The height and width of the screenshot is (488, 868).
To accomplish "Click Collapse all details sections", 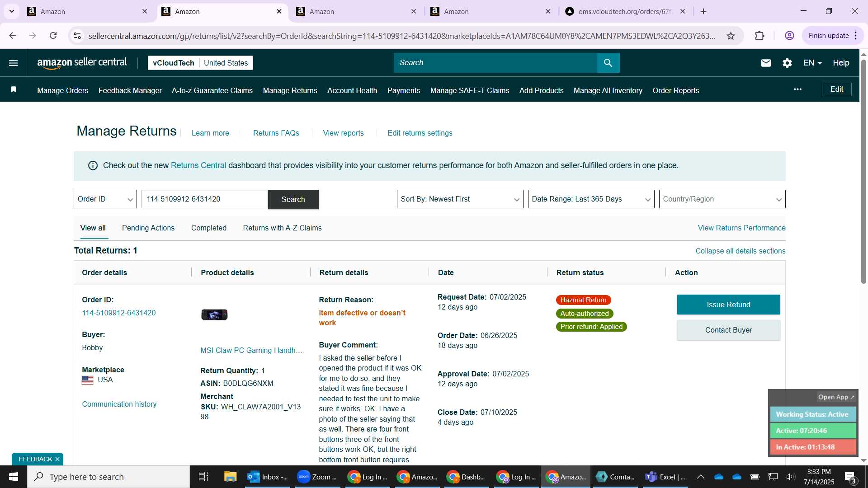I will pos(741,251).
